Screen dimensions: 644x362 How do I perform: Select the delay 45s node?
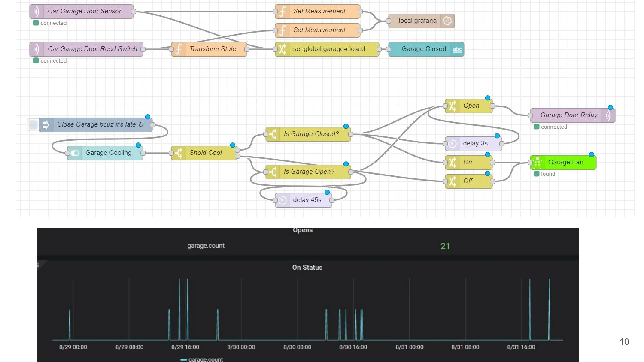304,200
